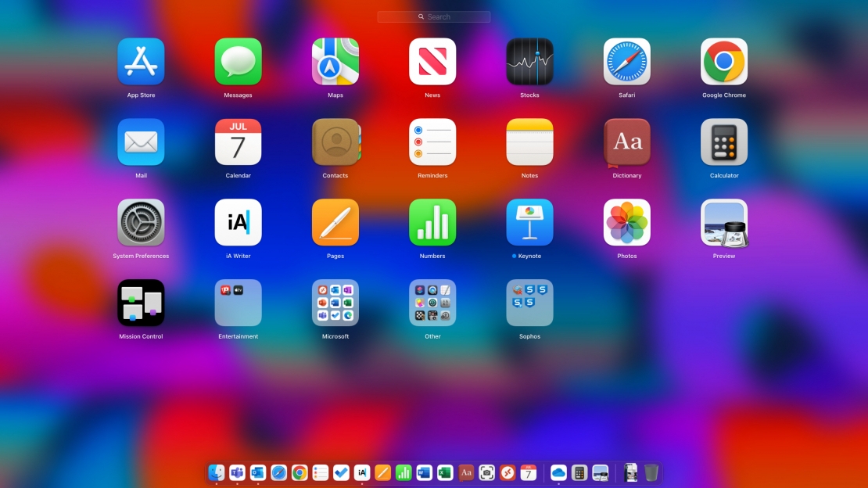The image size is (868, 488).
Task: Open the Calendar app showing July 7
Action: point(238,142)
